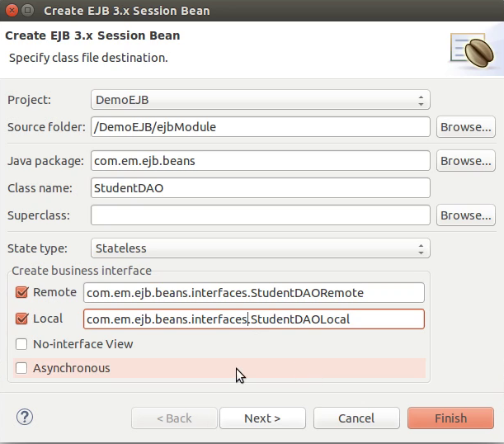This screenshot has height=444, width=504.
Task: Enable the No-interface View checkbox
Action: pyautogui.click(x=21, y=344)
